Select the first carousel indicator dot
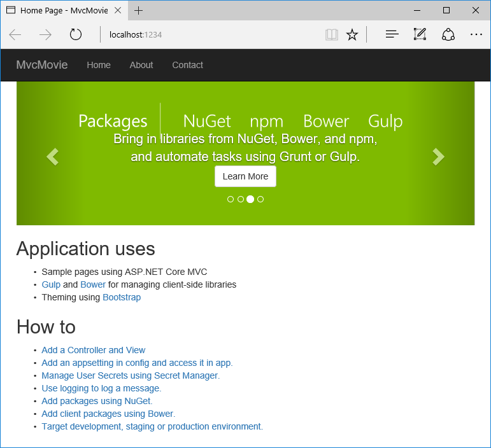This screenshot has width=491, height=448. click(x=231, y=199)
